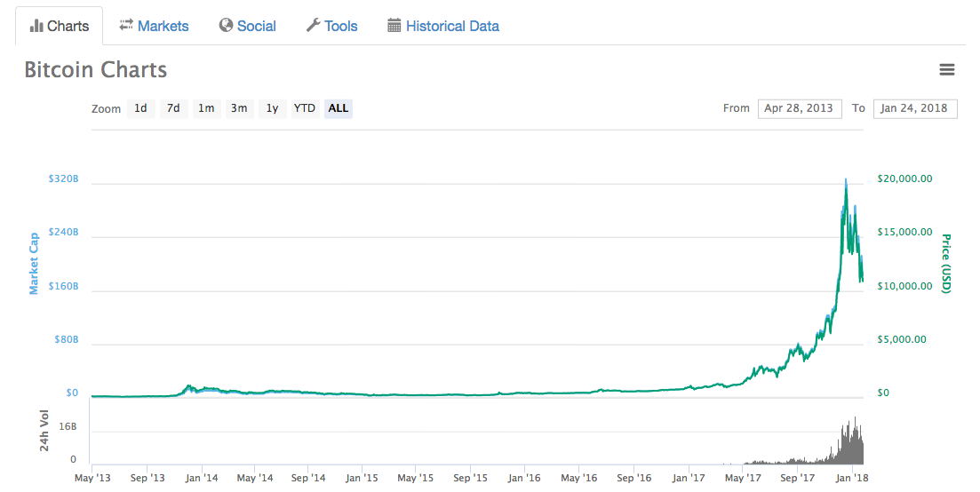This screenshot has width=980, height=492.
Task: Click the May '14 axis label
Action: 255,478
